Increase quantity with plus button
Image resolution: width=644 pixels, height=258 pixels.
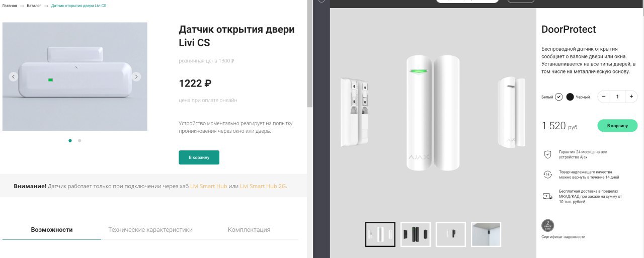tap(631, 97)
